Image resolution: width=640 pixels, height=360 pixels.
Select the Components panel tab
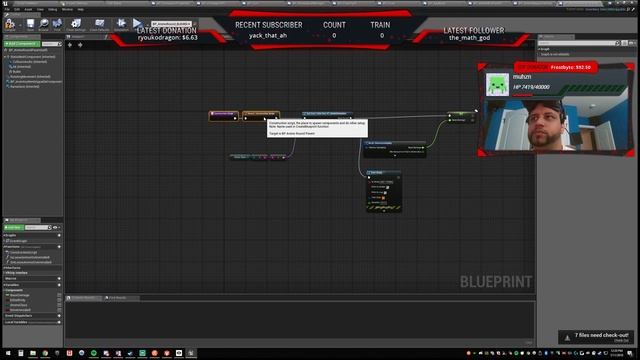pos(21,37)
